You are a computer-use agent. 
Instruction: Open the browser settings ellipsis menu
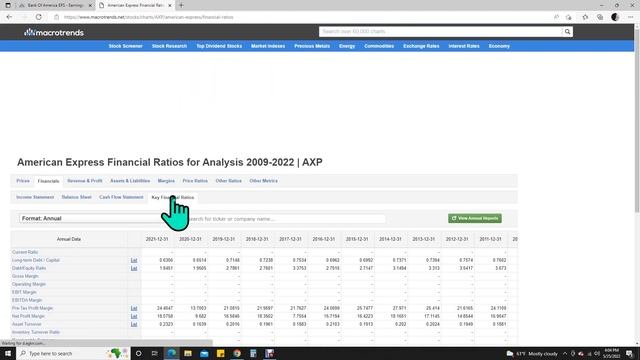[631, 17]
